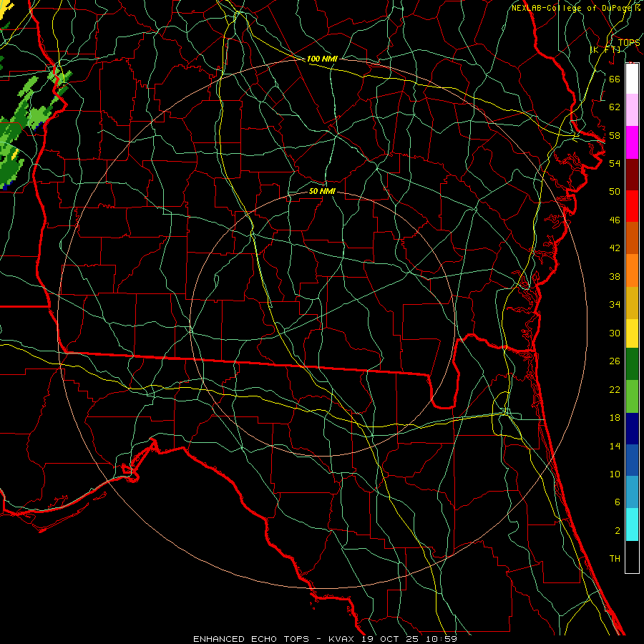Click the TOPS legend title
The image size is (644, 644).
(x=629, y=43)
